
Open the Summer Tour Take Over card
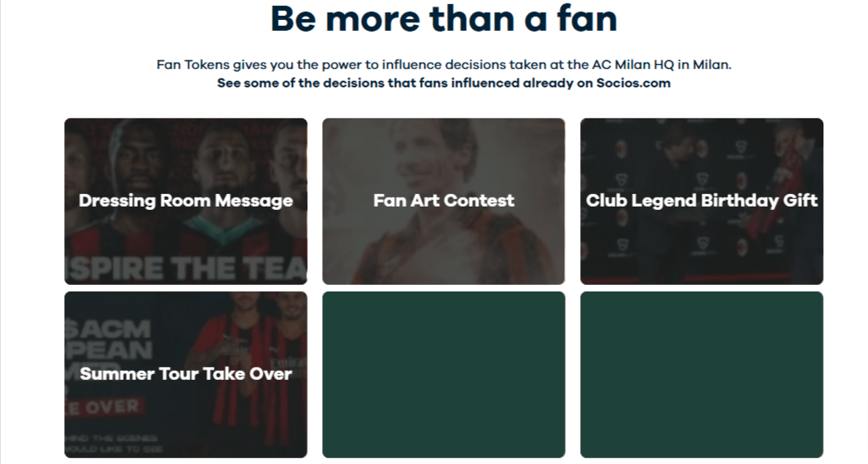click(x=186, y=375)
